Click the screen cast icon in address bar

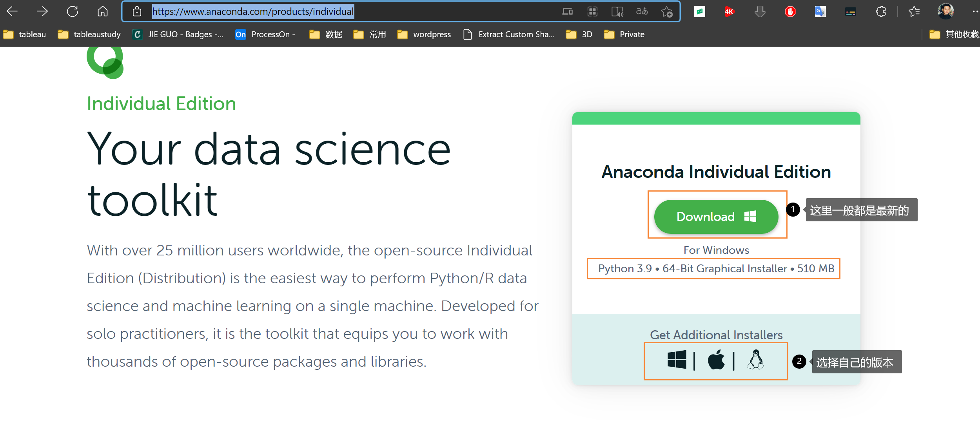[x=567, y=11]
